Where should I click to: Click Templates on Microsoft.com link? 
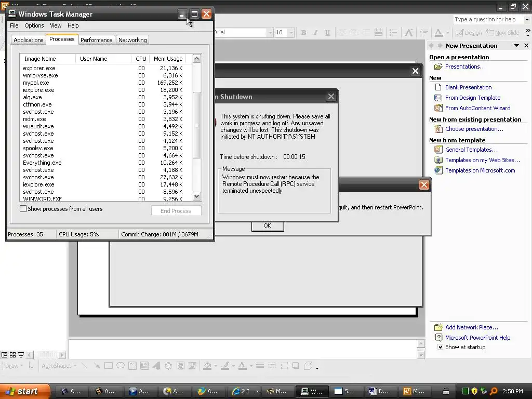click(x=480, y=170)
